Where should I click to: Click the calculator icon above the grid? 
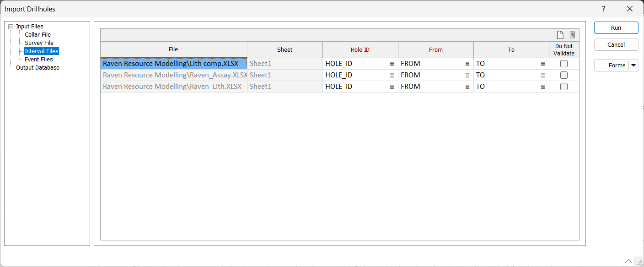pyautogui.click(x=572, y=35)
